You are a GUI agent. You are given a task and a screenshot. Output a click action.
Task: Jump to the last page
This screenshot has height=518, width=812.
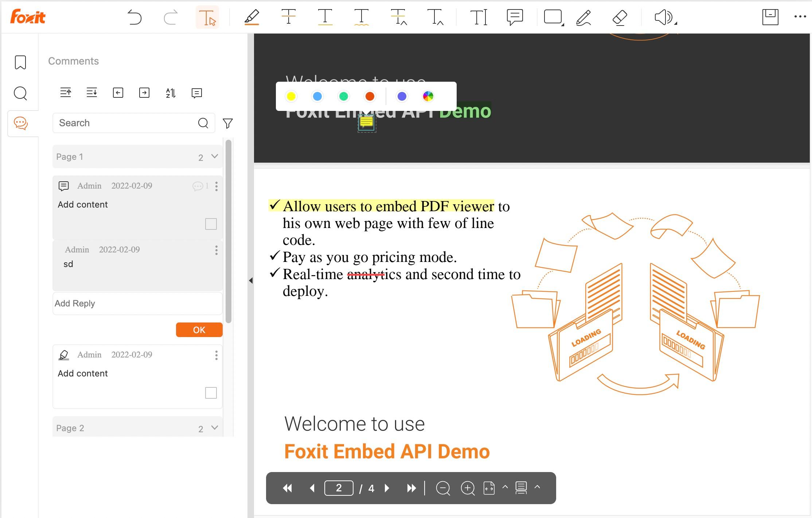411,488
